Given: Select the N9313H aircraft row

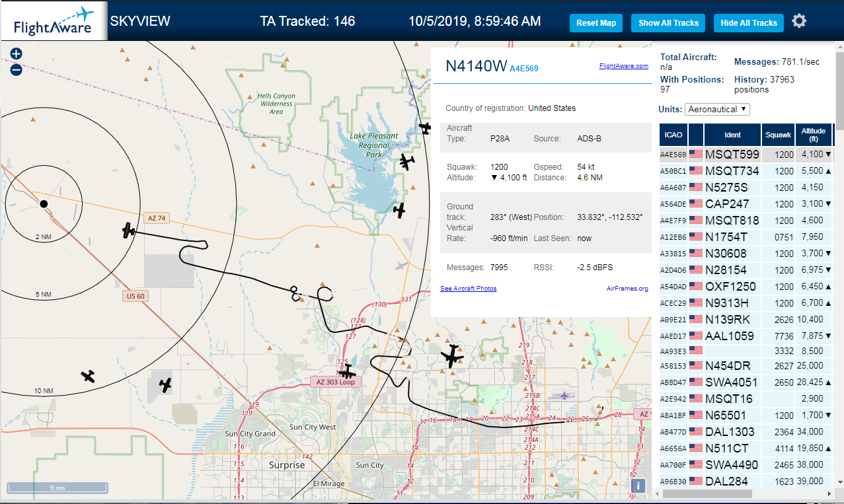Looking at the screenshot, I should tap(746, 303).
